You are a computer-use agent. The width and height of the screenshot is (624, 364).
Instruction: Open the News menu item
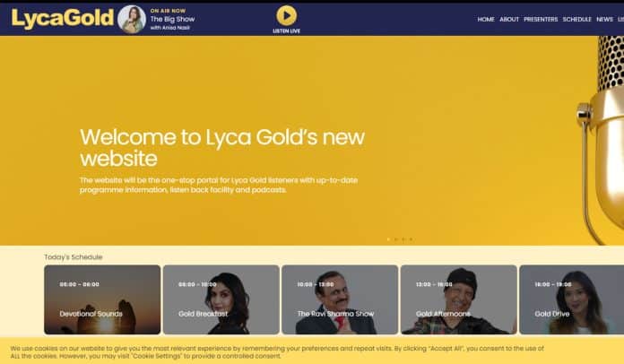click(604, 19)
